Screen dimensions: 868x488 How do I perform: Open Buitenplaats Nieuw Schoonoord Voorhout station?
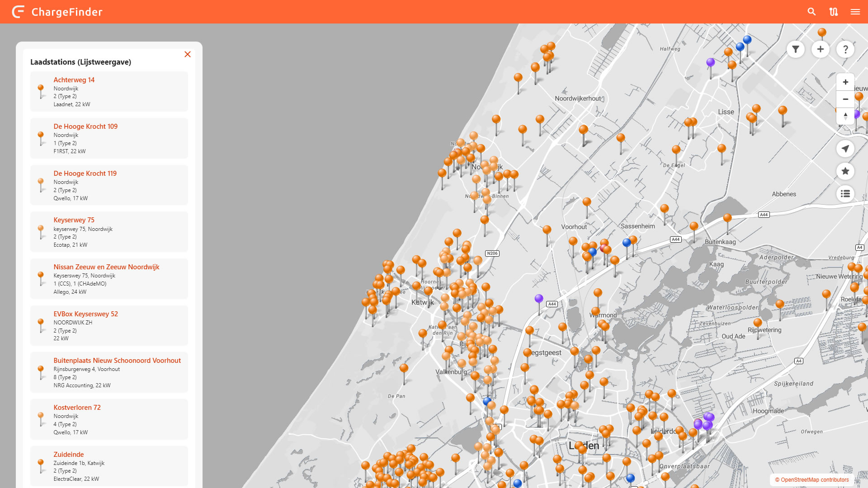tap(117, 361)
